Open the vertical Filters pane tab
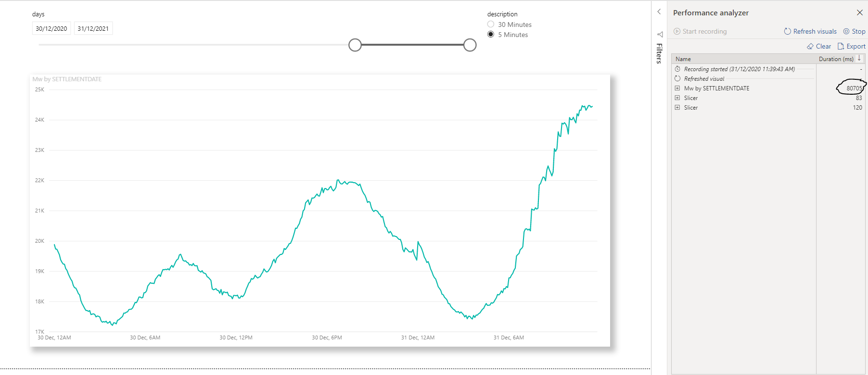The image size is (868, 375). [x=659, y=53]
